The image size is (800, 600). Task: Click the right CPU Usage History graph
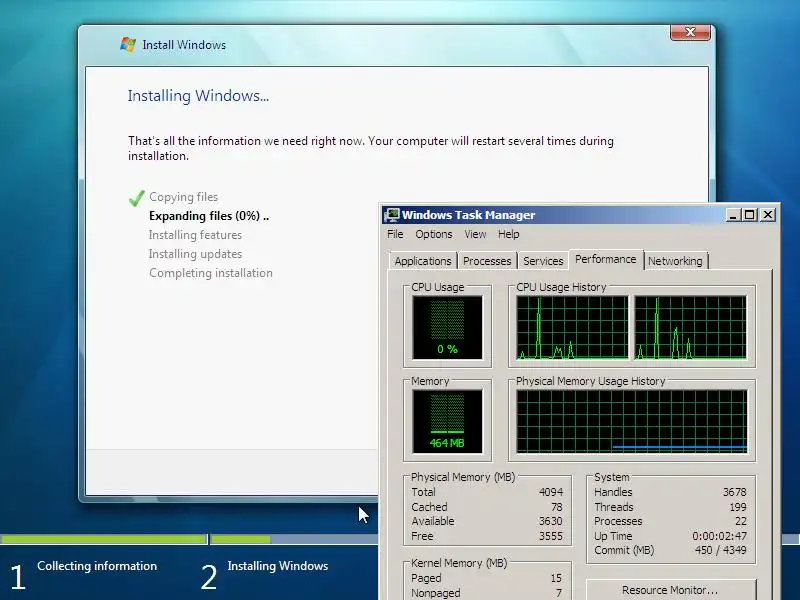click(x=690, y=327)
